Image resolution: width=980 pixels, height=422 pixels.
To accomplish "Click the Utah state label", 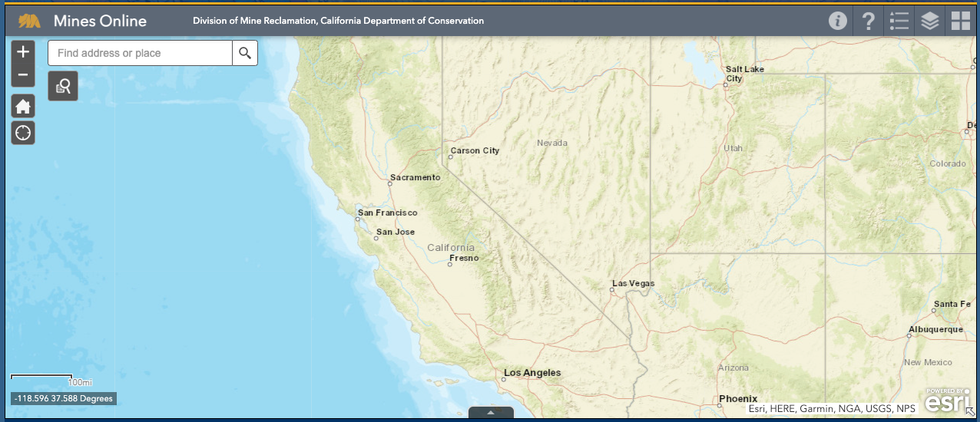I will 733,147.
